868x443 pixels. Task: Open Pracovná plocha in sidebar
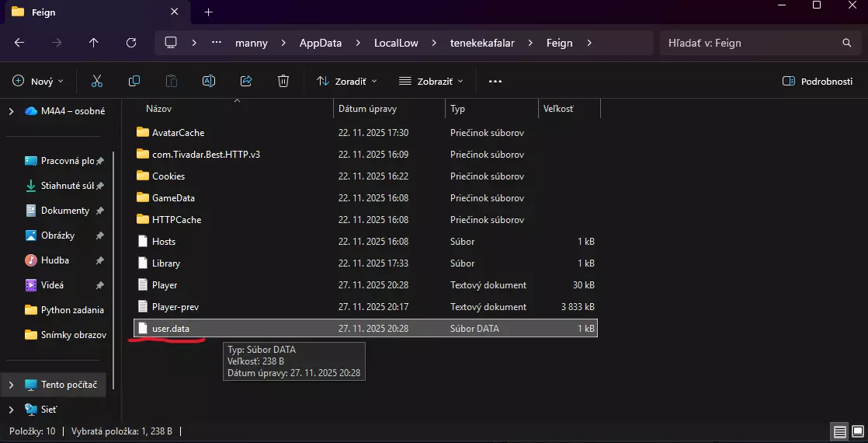[x=64, y=161]
